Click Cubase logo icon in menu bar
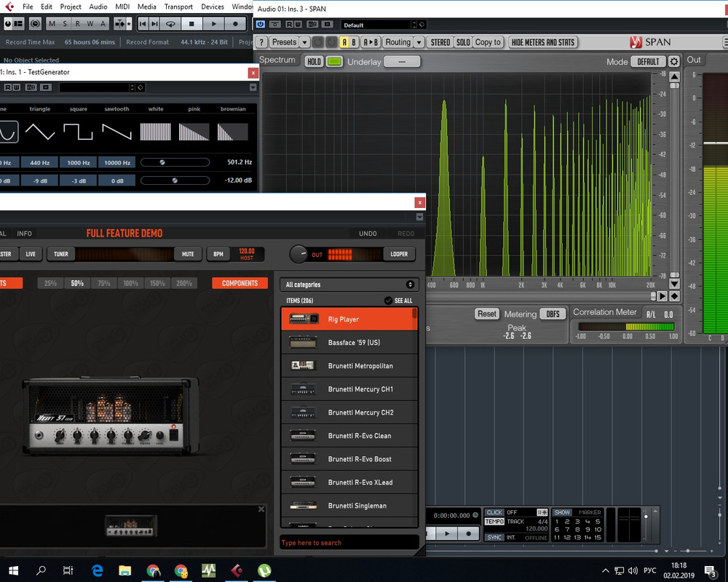 pyautogui.click(x=9, y=7)
